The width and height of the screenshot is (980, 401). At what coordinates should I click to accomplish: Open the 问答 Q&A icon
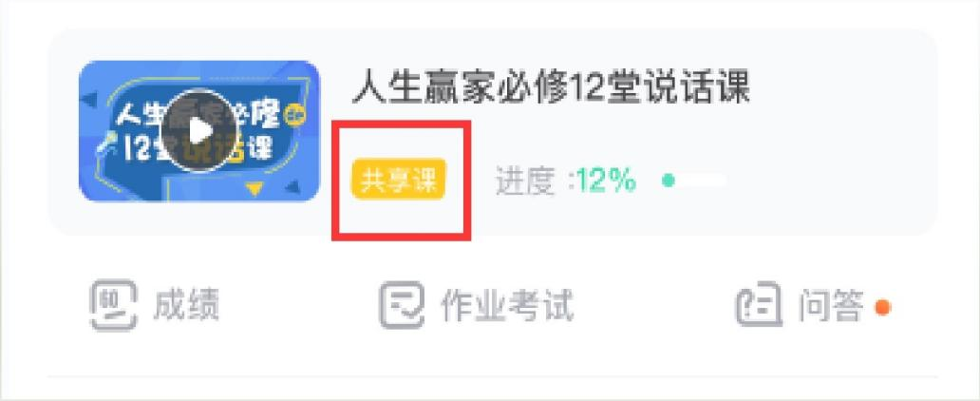click(x=759, y=304)
